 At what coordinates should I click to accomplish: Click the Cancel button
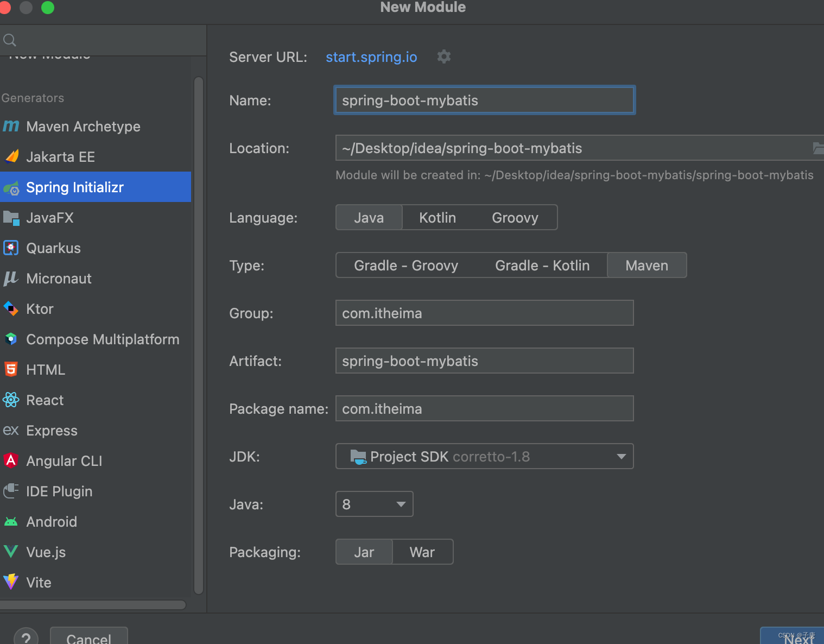[89, 636]
